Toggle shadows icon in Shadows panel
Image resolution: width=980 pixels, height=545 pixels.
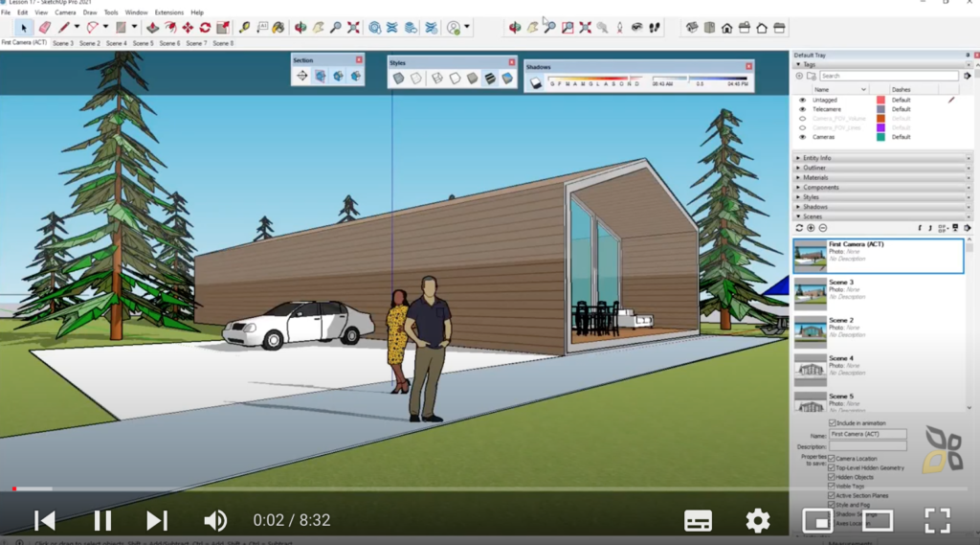(x=536, y=82)
